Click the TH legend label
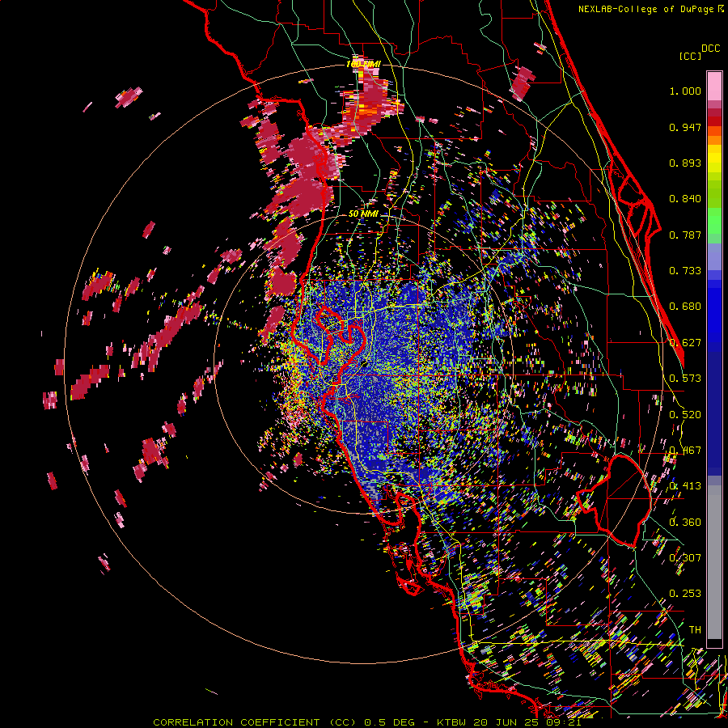This screenshot has height=728, width=728. click(x=695, y=630)
